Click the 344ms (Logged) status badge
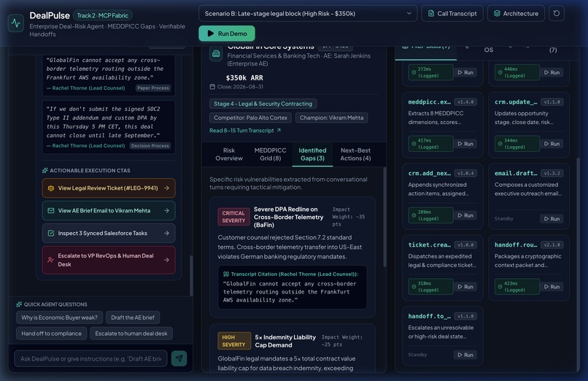 click(517, 144)
